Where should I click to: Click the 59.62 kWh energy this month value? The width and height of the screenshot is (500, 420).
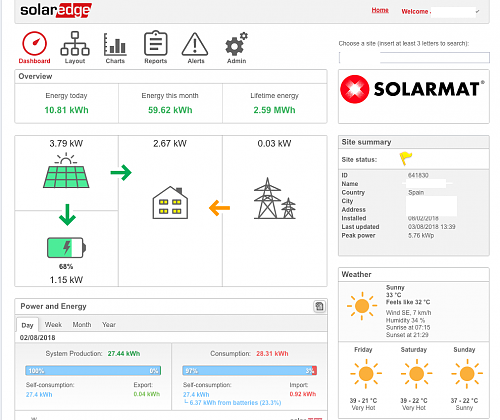tap(170, 110)
